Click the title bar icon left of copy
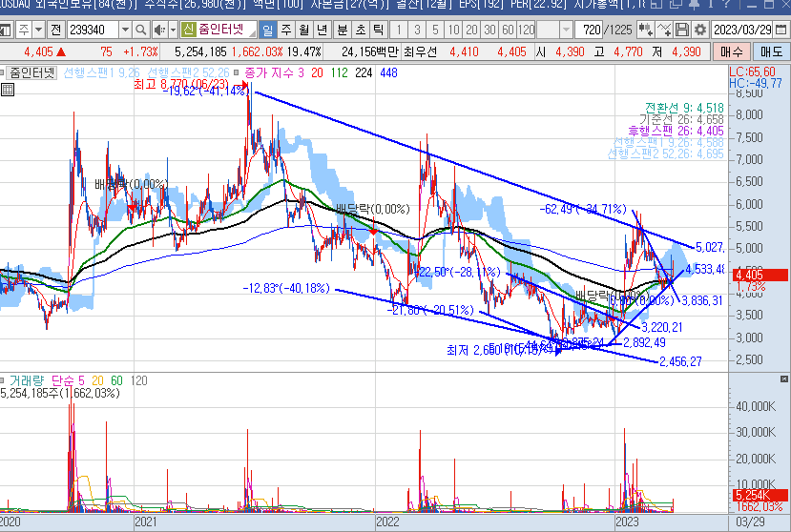The width and height of the screenshot is (791, 532). click(x=656, y=4)
